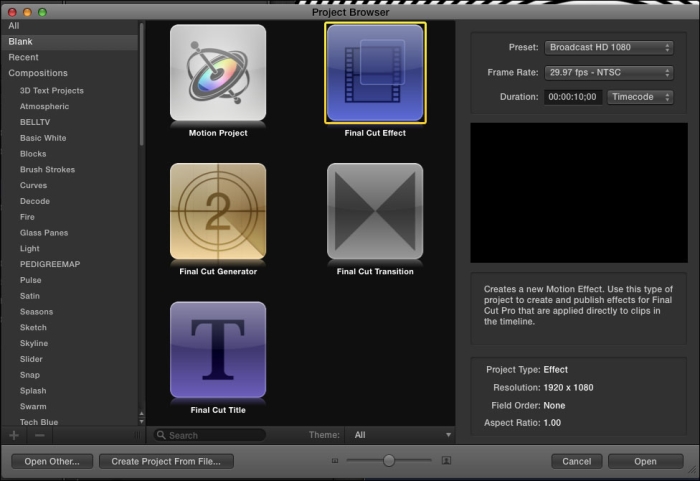Click the small thumbnail size icon

pyautogui.click(x=335, y=461)
